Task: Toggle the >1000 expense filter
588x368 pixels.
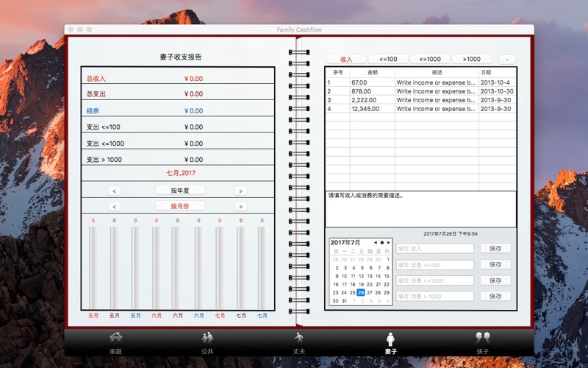Action: [472, 59]
